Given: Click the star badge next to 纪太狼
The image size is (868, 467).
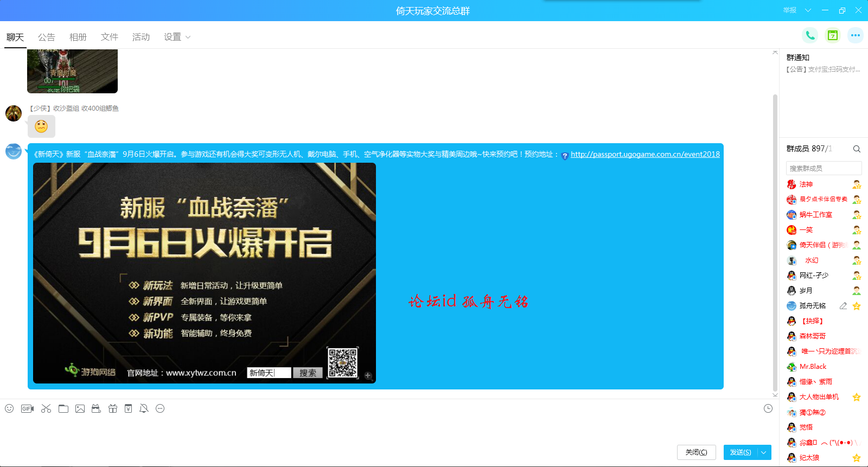Looking at the screenshot, I should click(857, 458).
